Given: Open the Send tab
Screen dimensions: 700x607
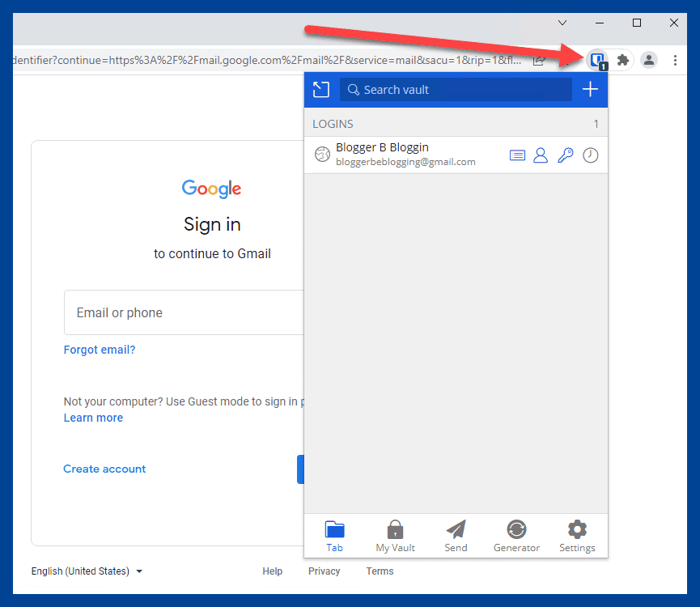Looking at the screenshot, I should click(456, 536).
